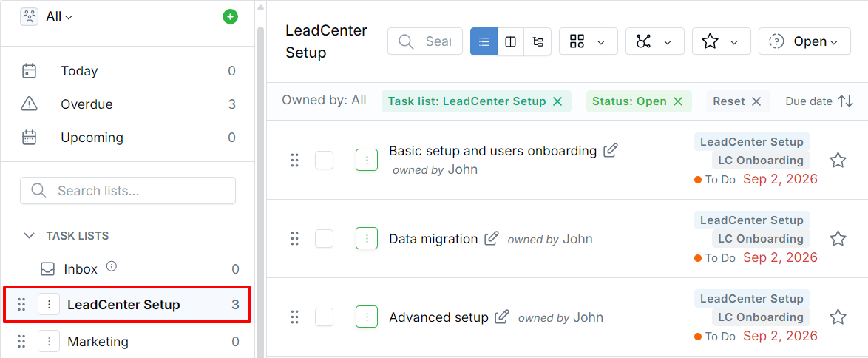The width and height of the screenshot is (868, 358).
Task: Click the Search lists input field
Action: point(128,191)
